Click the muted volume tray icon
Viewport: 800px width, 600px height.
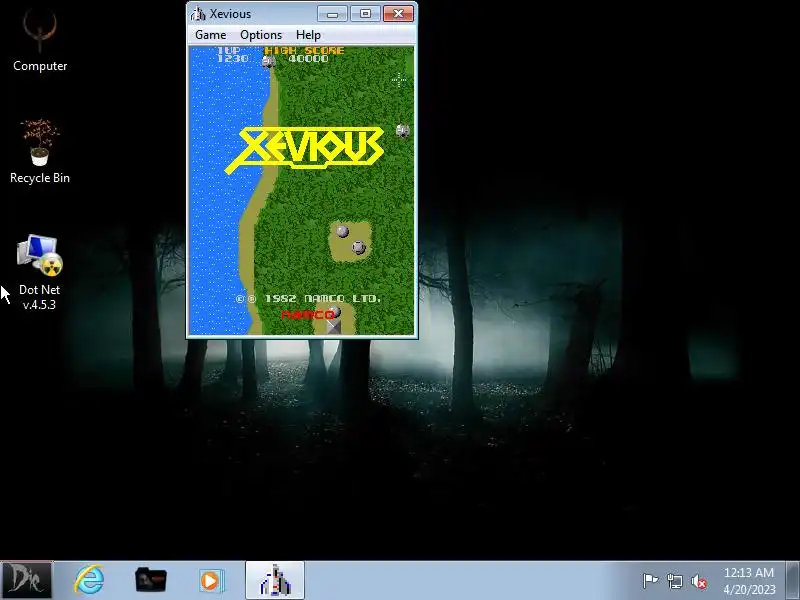click(699, 581)
